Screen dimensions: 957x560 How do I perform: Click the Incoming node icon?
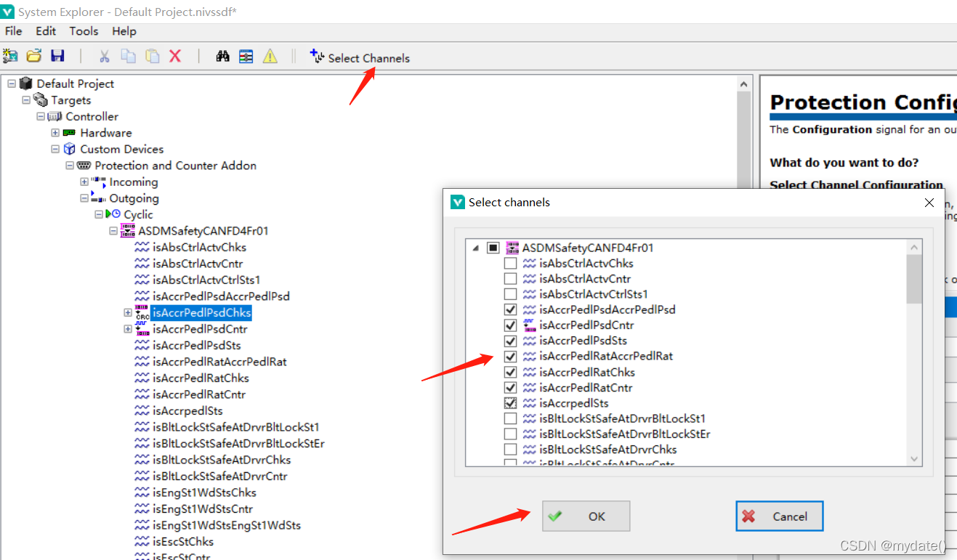click(99, 182)
